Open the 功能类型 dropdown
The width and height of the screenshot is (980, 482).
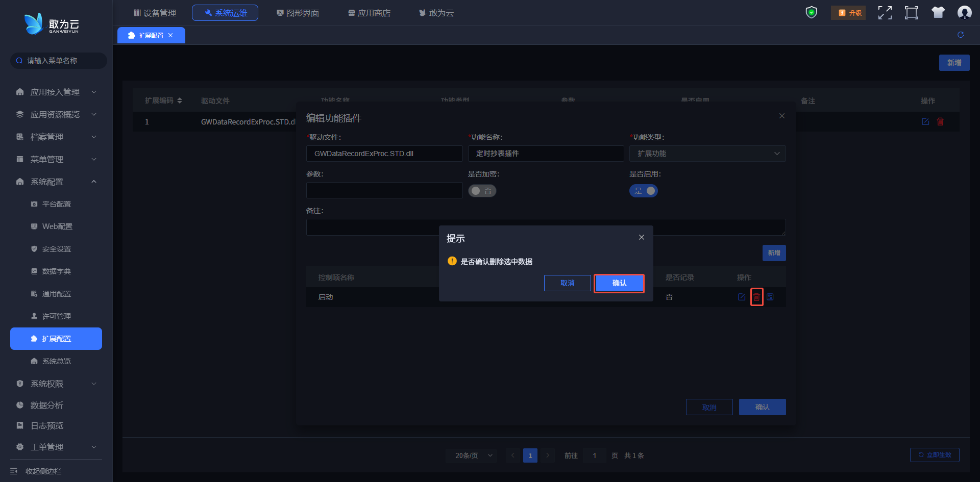click(707, 154)
